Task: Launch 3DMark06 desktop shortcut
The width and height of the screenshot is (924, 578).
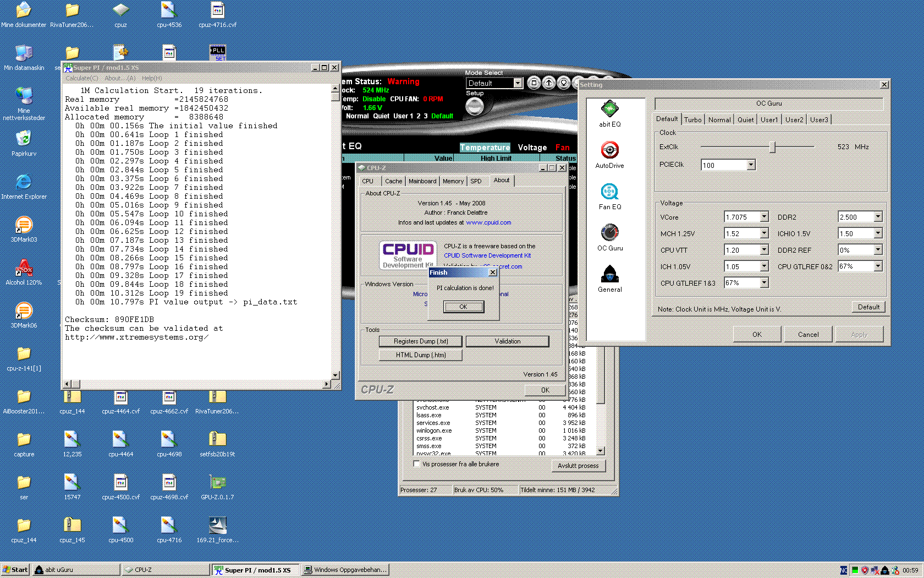Action: pos(24,315)
